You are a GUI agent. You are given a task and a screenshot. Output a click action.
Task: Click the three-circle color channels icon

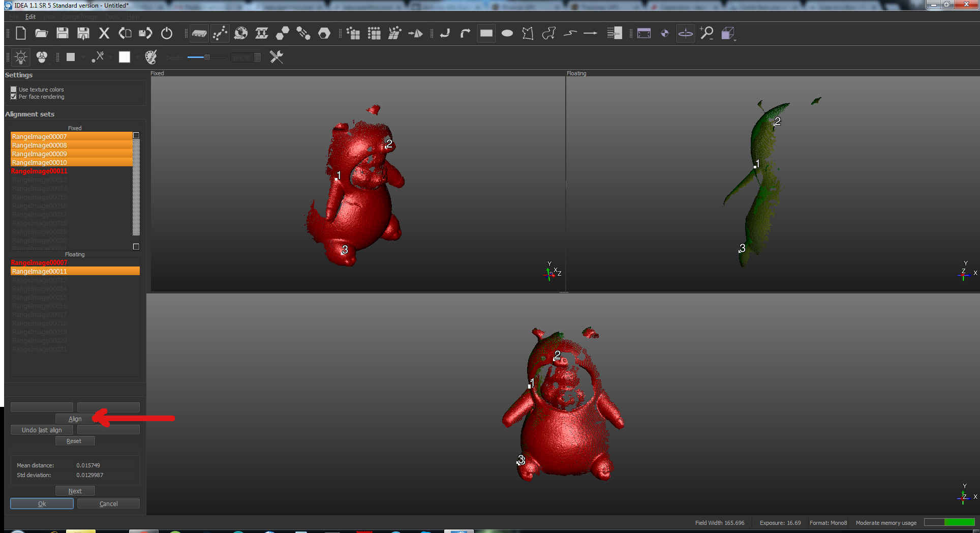(x=42, y=57)
